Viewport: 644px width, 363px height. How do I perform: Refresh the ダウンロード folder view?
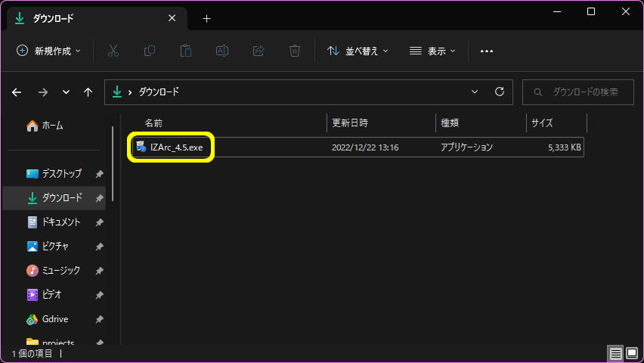500,92
